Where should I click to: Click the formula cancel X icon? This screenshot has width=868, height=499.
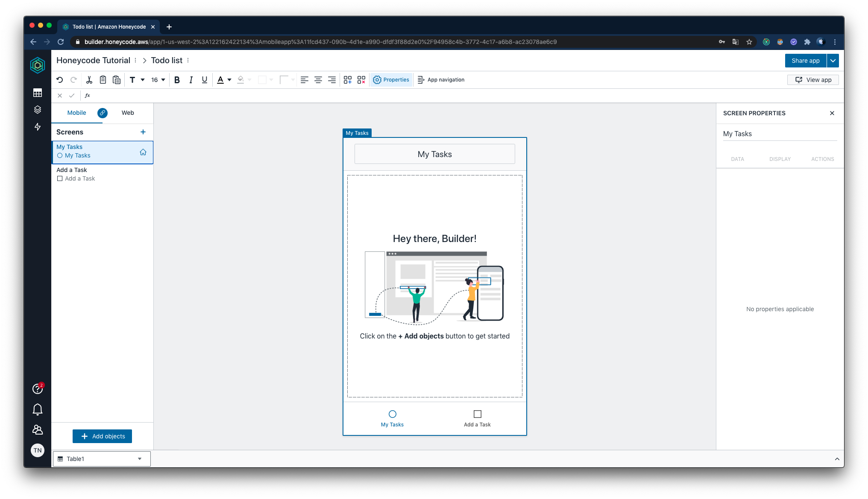coord(60,96)
